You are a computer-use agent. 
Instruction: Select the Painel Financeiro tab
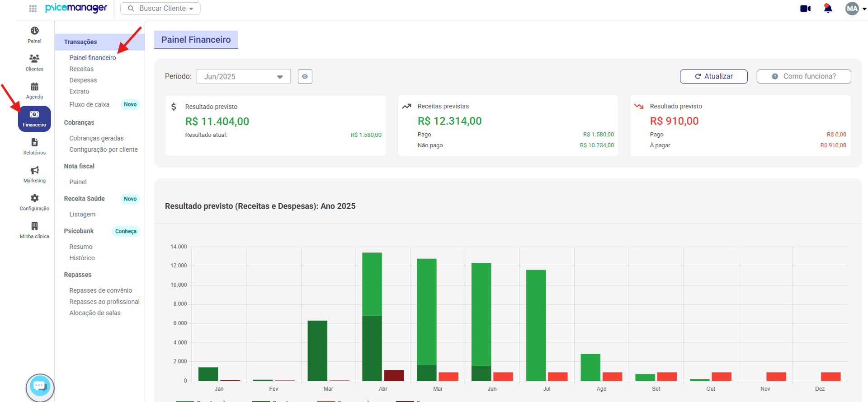click(196, 40)
